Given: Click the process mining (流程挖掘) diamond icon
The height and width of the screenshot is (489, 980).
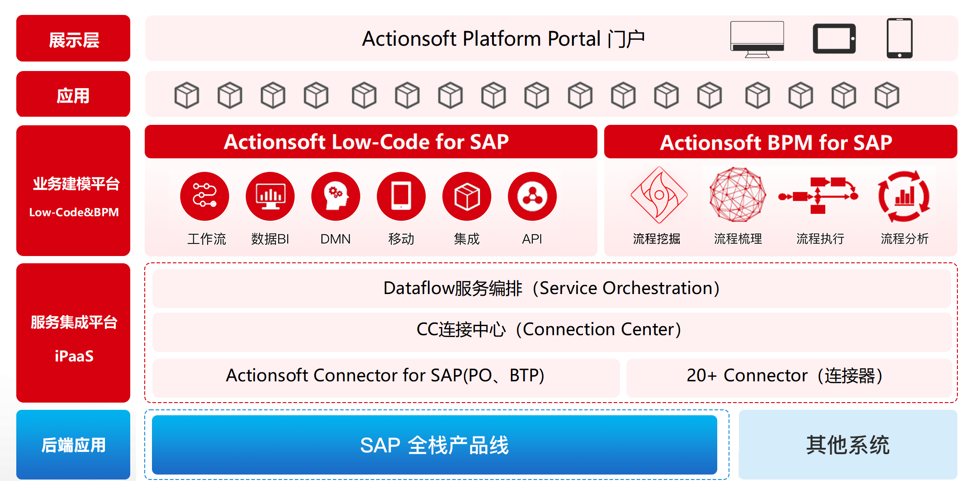Looking at the screenshot, I should pos(659,195).
